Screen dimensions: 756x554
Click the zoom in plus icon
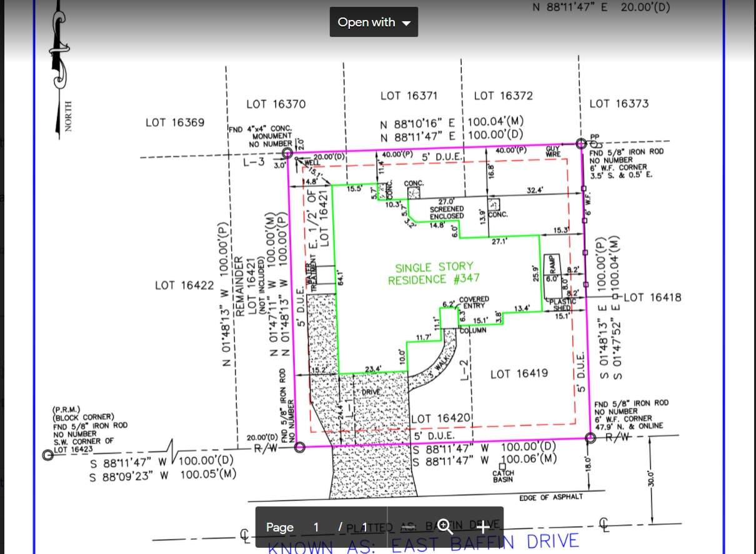coord(482,527)
